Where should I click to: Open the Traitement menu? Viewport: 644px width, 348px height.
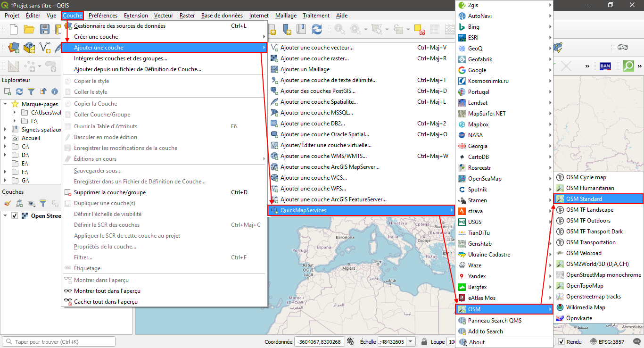tap(316, 16)
